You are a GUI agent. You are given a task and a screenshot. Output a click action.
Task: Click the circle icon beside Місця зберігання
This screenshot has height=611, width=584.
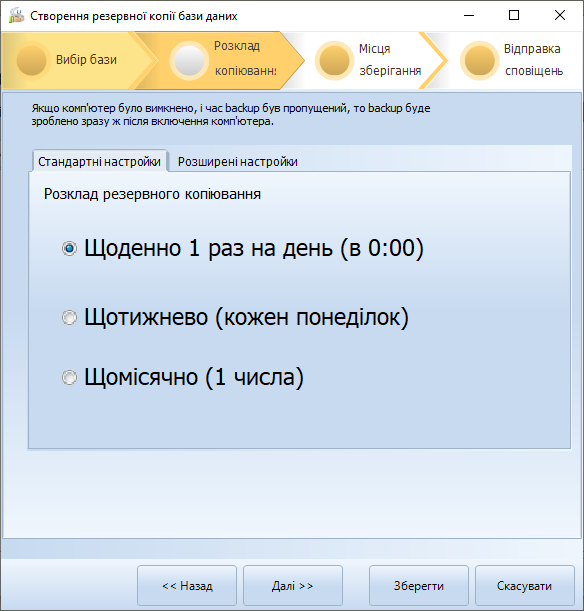pos(334,60)
